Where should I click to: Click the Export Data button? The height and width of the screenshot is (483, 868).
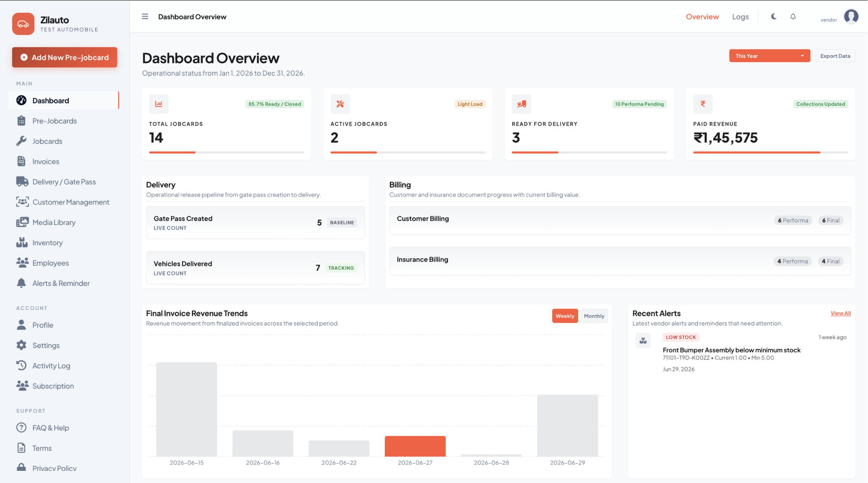(835, 56)
